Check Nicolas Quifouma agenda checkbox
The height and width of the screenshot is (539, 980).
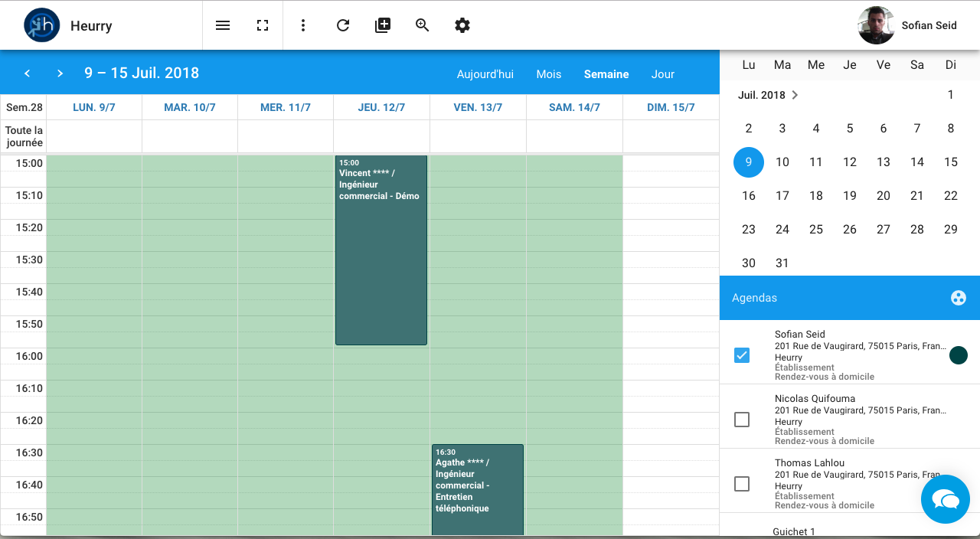click(742, 420)
